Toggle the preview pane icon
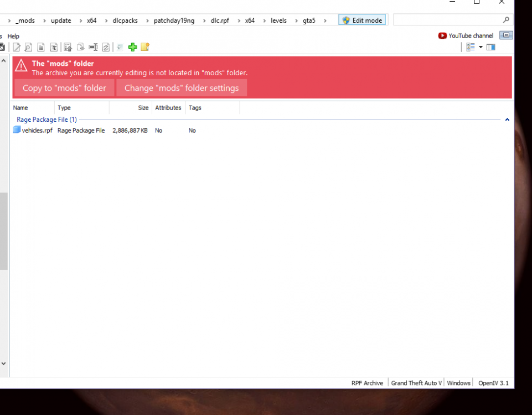Screen dimensions: 532x415 490,47
